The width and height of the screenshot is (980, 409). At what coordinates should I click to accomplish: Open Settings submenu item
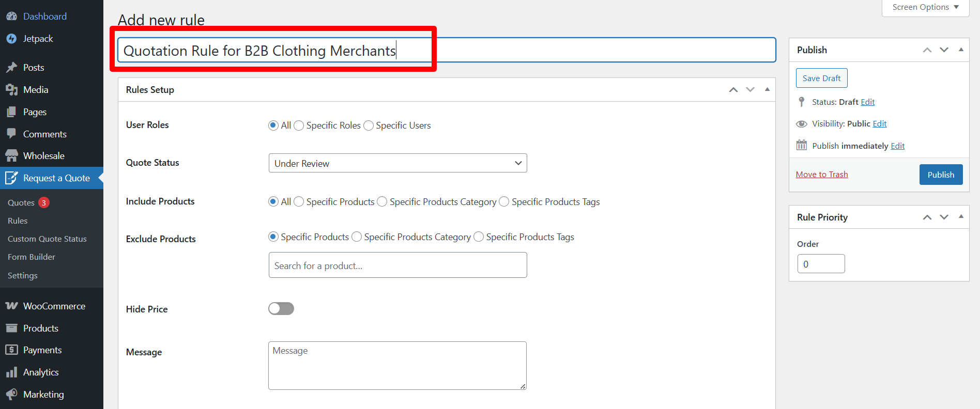[x=23, y=276]
